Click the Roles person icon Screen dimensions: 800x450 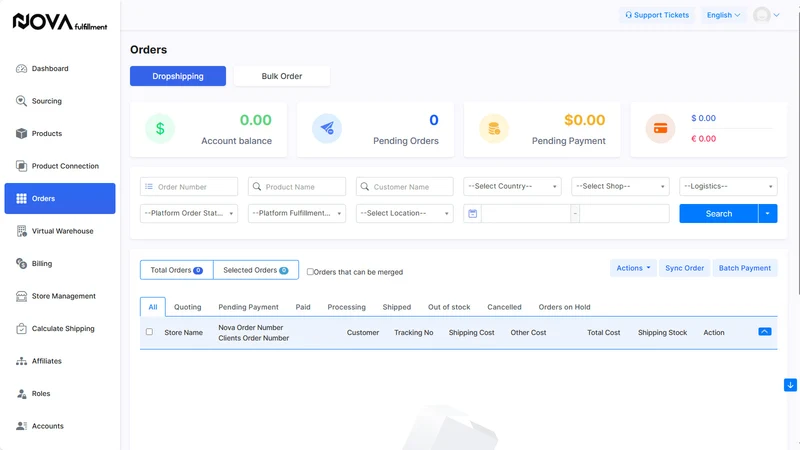click(21, 393)
